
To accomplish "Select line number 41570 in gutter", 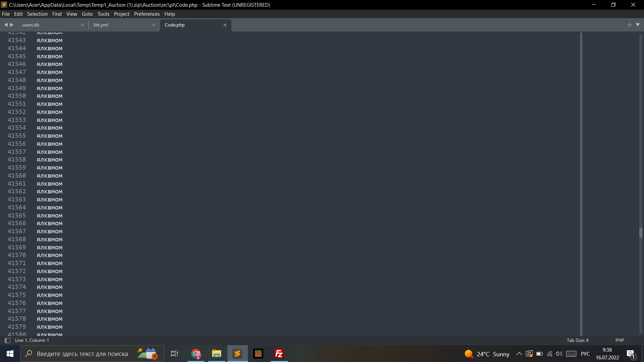I will click(17, 255).
